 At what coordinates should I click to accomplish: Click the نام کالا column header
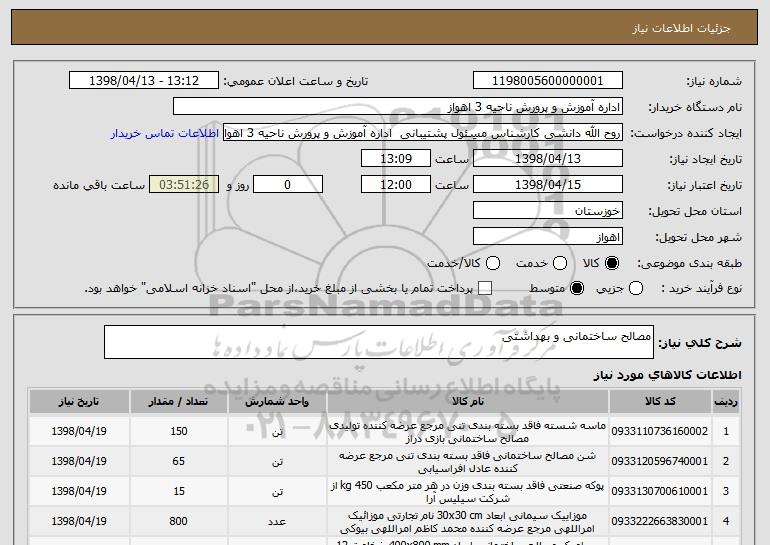tap(468, 402)
